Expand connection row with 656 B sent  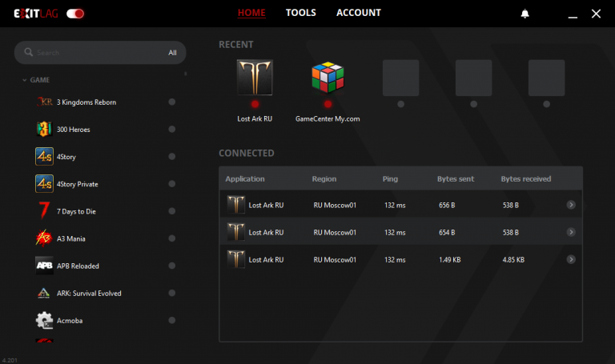571,205
